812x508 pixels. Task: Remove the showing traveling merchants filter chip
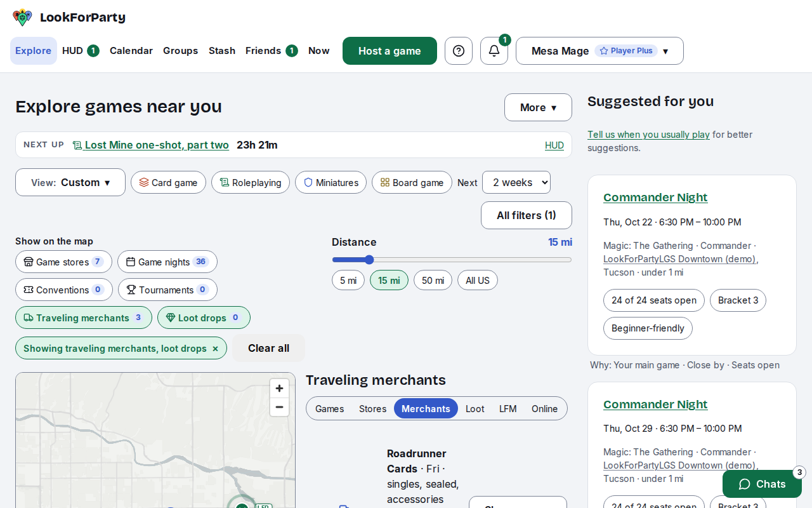pyautogui.click(x=215, y=349)
